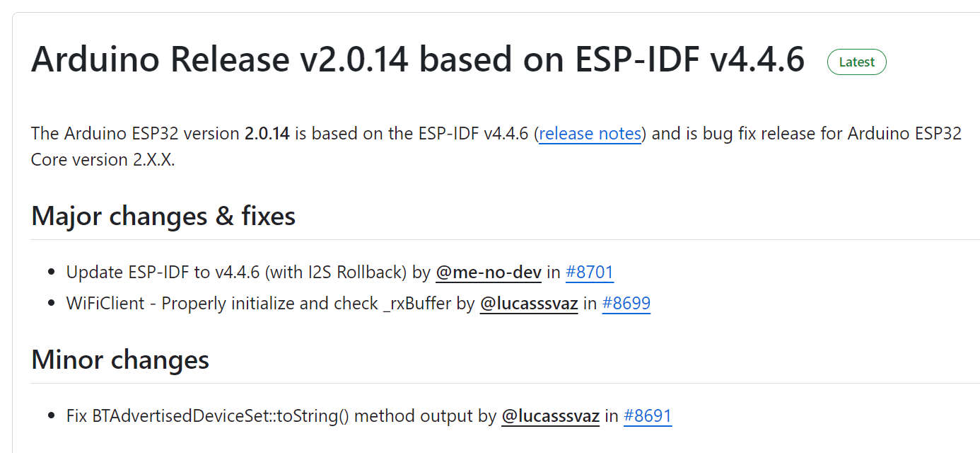The image size is (980, 453).
Task: Visit the @me-no-dev profile mention
Action: (489, 273)
